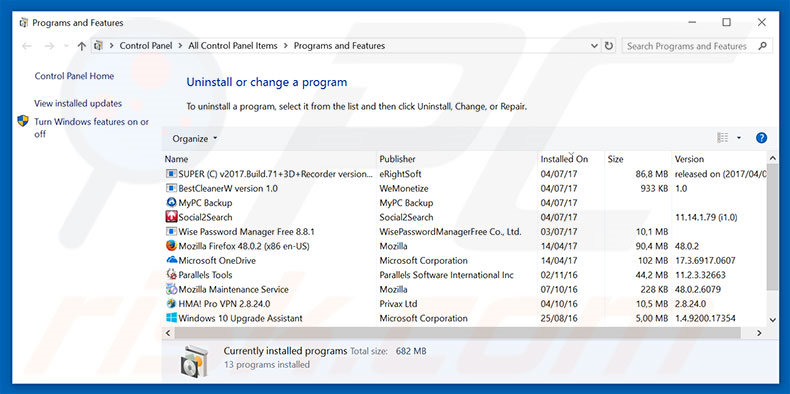Sort by the Version column header
The height and width of the screenshot is (394, 790).
click(x=719, y=159)
